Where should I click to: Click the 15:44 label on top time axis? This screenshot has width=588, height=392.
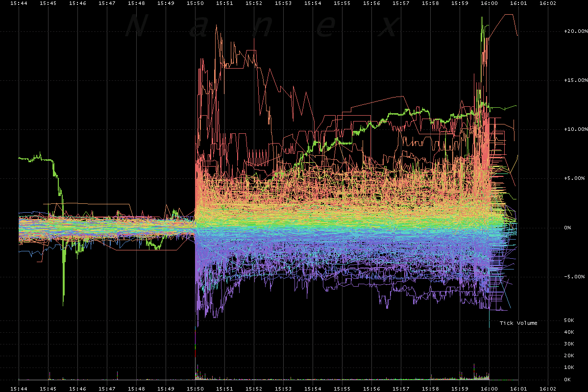tap(19, 3)
